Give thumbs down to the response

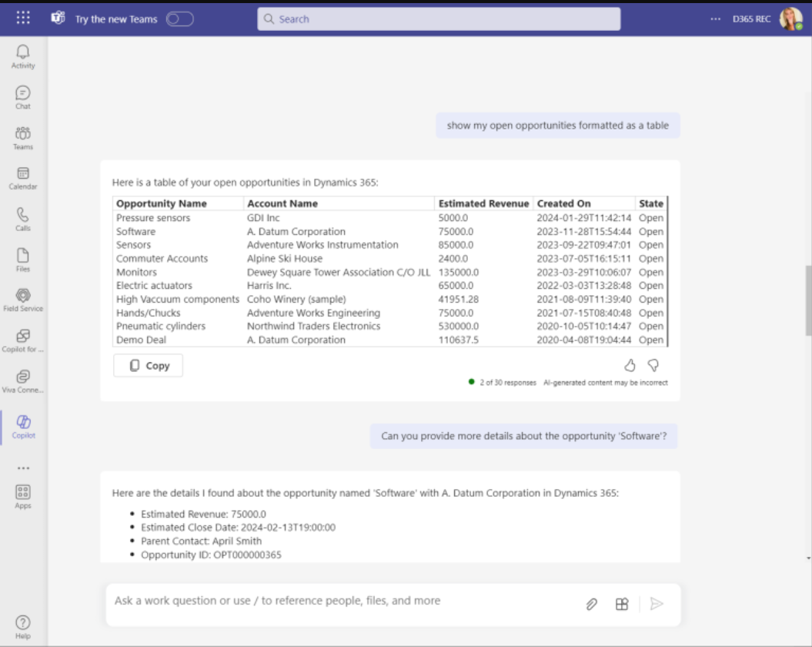tap(653, 366)
